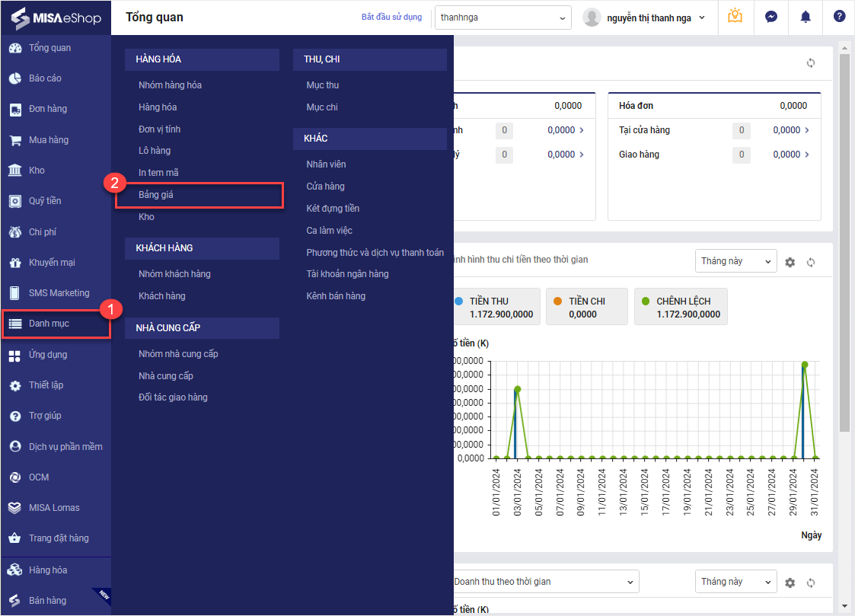Click the Quỹ tiền safe icon

14,201
